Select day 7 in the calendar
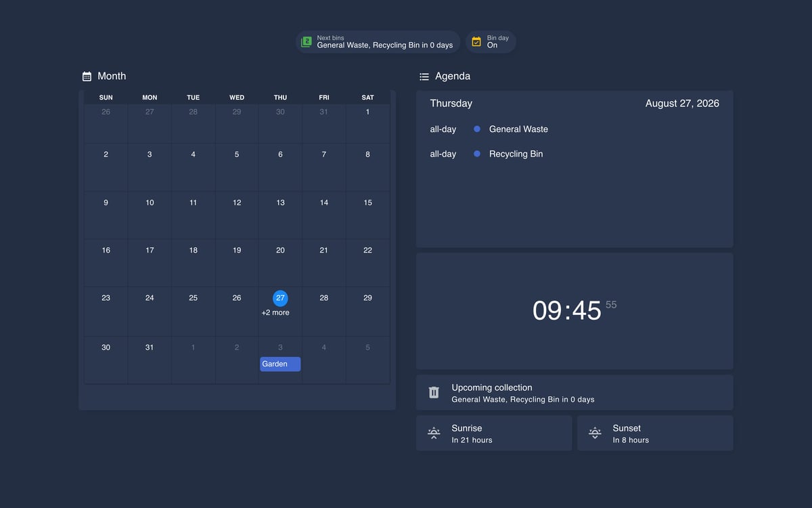The image size is (812, 508). [x=324, y=154]
